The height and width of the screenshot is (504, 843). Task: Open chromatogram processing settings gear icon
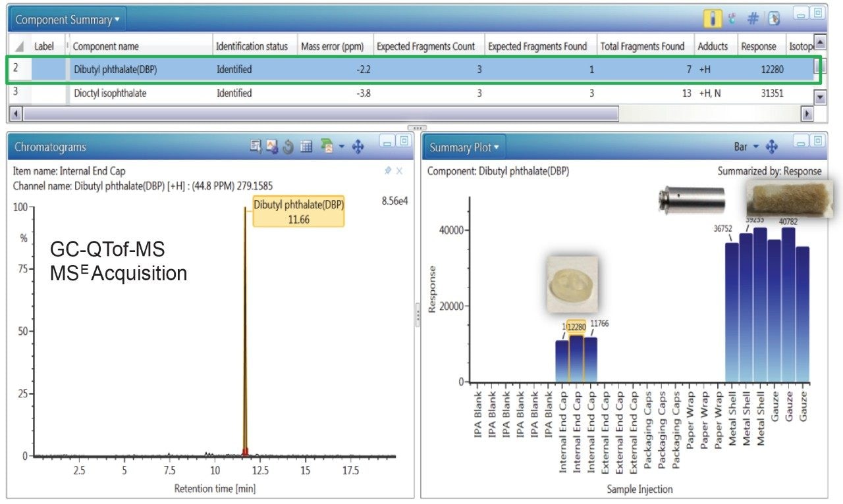(x=272, y=147)
